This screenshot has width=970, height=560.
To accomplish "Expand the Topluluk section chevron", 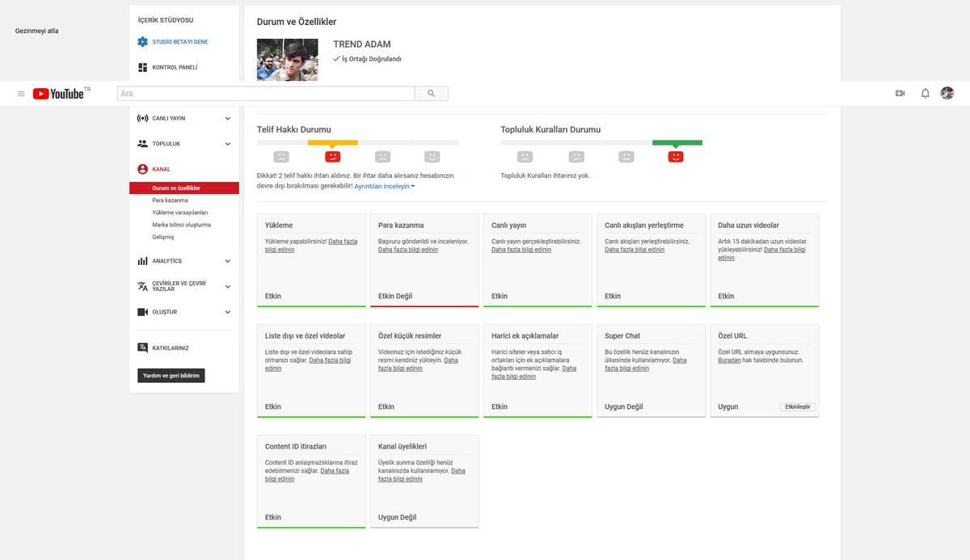I will point(228,144).
